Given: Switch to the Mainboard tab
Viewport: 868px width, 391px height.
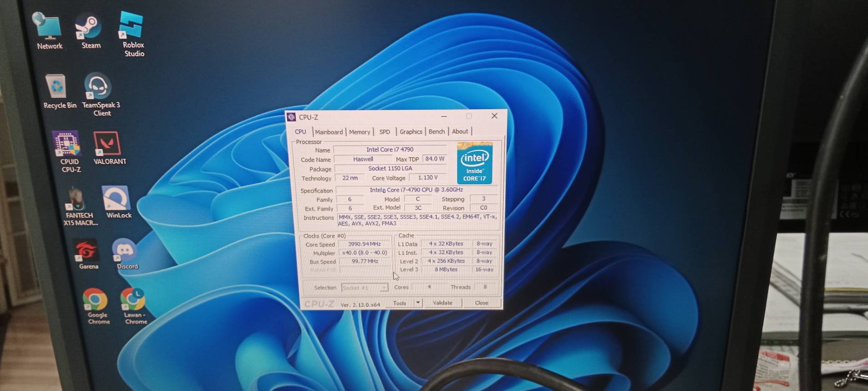Looking at the screenshot, I should [x=329, y=132].
